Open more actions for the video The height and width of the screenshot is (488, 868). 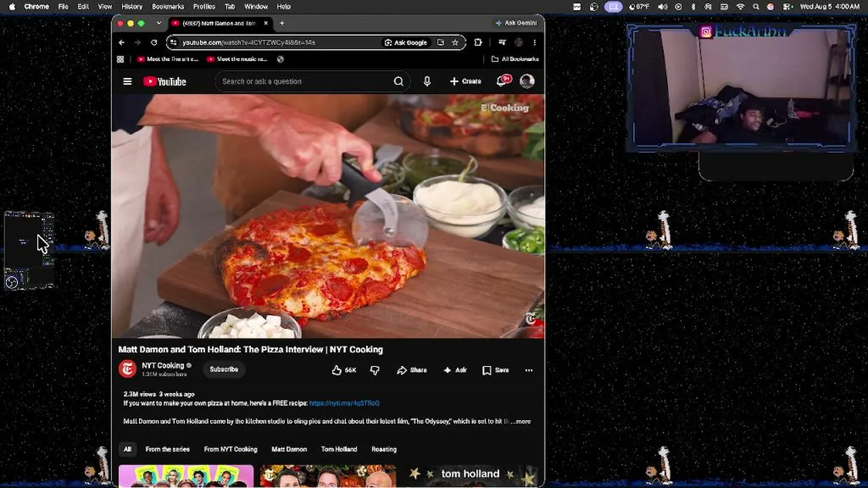pyautogui.click(x=529, y=370)
